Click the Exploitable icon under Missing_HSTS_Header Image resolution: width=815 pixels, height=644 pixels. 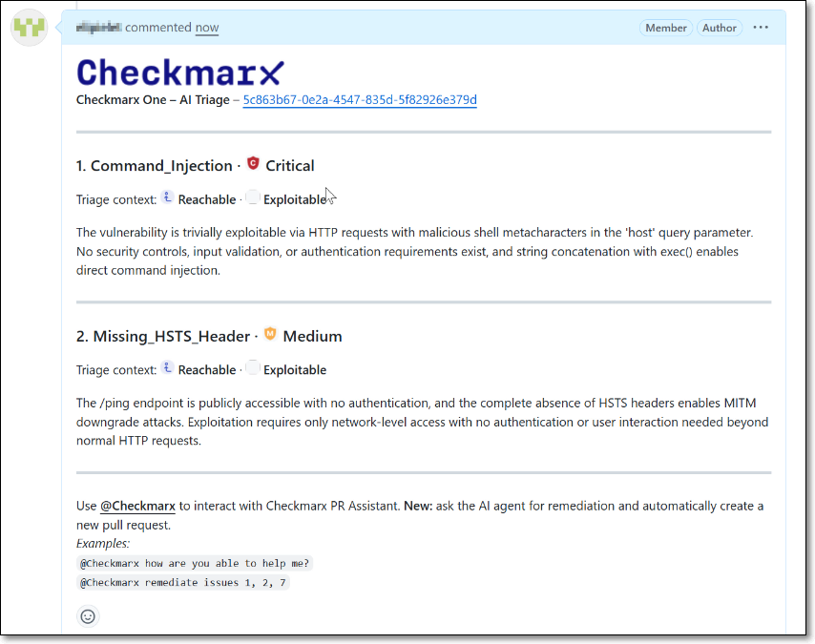point(252,368)
